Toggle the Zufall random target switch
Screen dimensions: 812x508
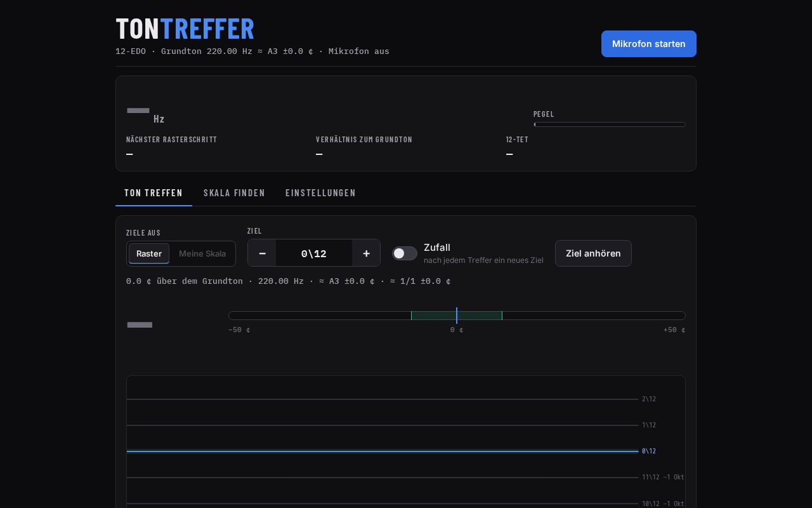coord(405,253)
